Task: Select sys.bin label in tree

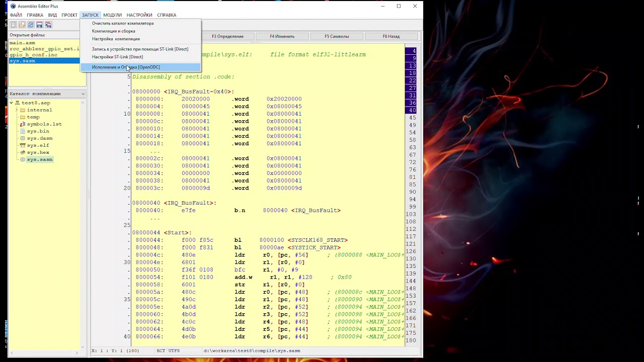Action: 38,131
